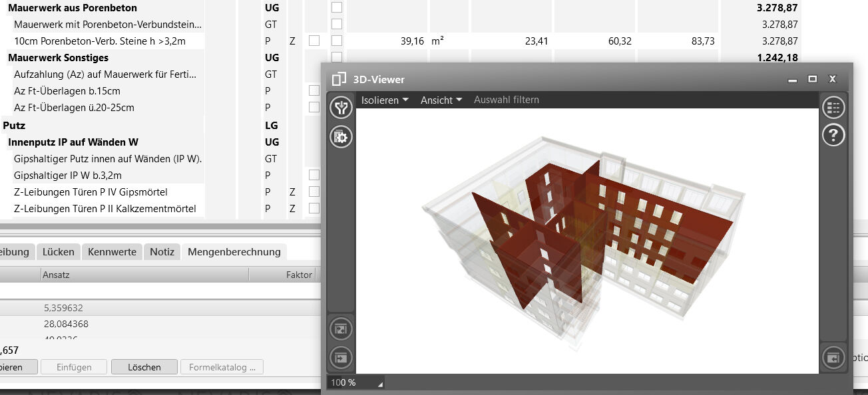Click the icon above the lowest left sidebar icon
The width and height of the screenshot is (868, 395).
341,329
